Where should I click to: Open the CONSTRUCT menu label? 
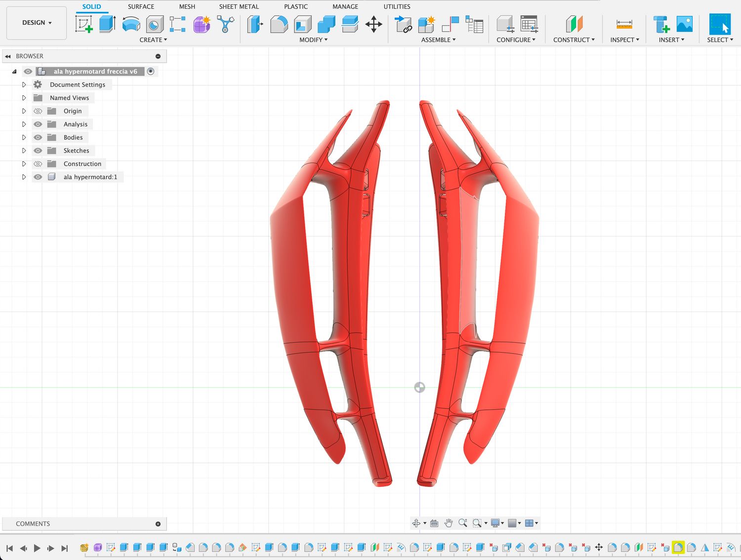[x=574, y=40]
